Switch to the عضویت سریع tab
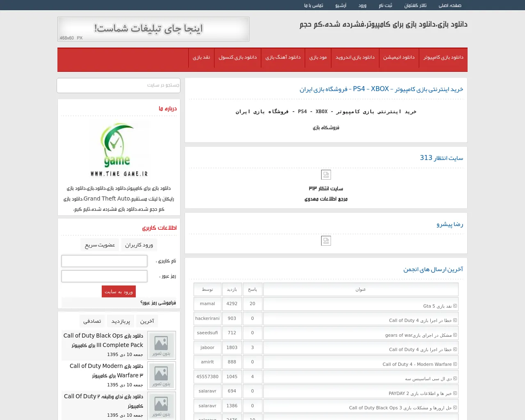This screenshot has width=525, height=420. (x=100, y=245)
